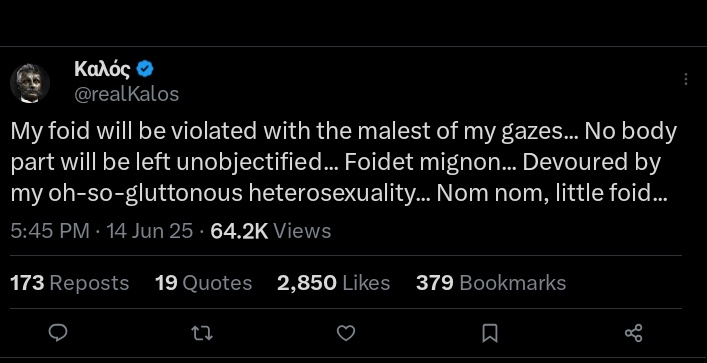Click the blue verified badge

pyautogui.click(x=145, y=69)
